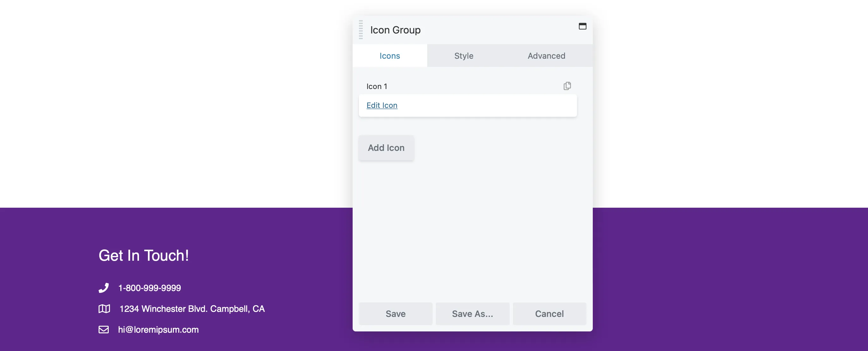Click the duplicate icon for Icon 1

click(x=568, y=86)
